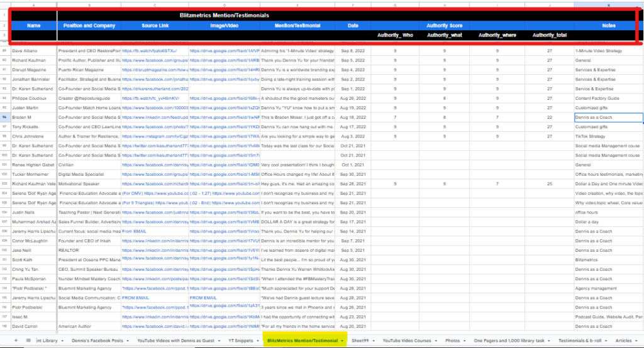Viewport: 644px width, 348px height.
Task: Click the Source Link header cell
Action: 155,26
